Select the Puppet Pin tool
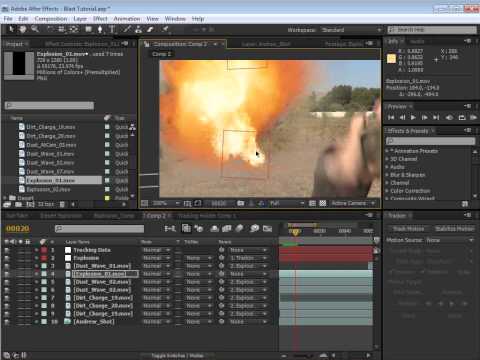 (165, 29)
